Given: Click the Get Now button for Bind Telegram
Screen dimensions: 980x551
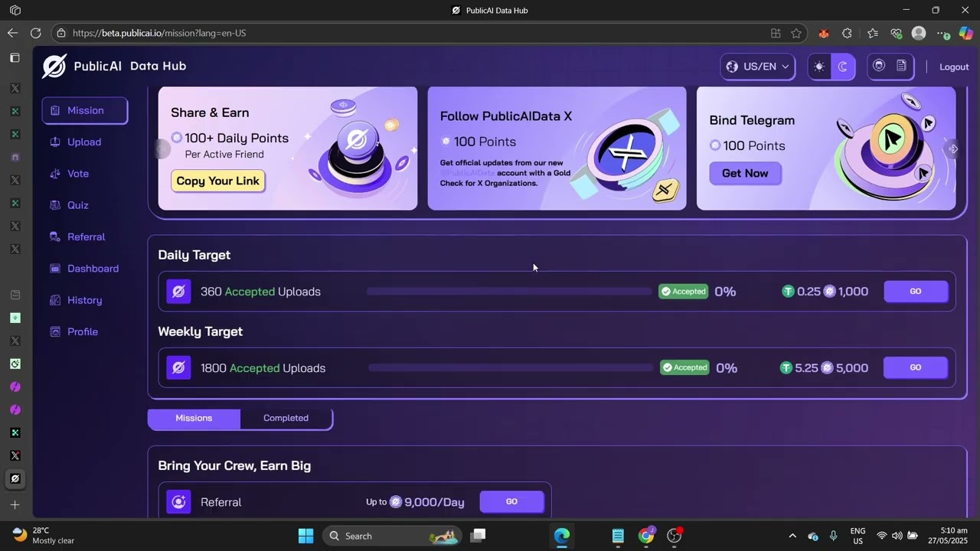Looking at the screenshot, I should 745,173.
